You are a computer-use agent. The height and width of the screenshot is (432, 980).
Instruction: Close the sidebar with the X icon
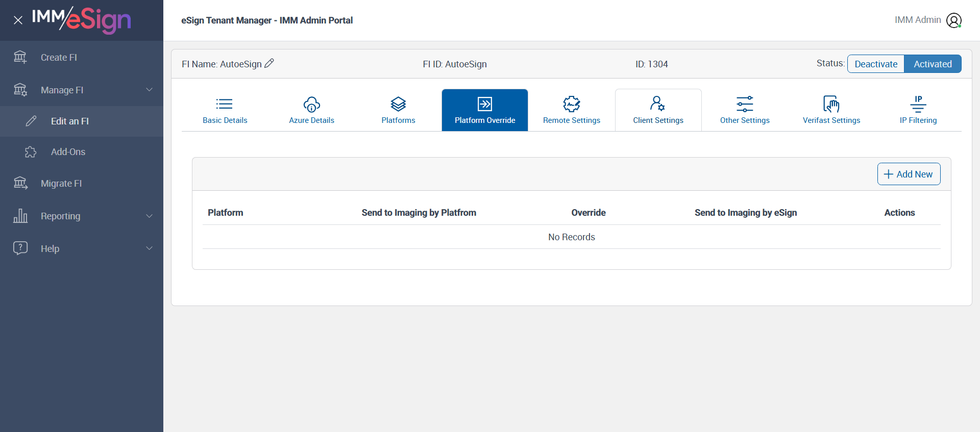(x=18, y=20)
